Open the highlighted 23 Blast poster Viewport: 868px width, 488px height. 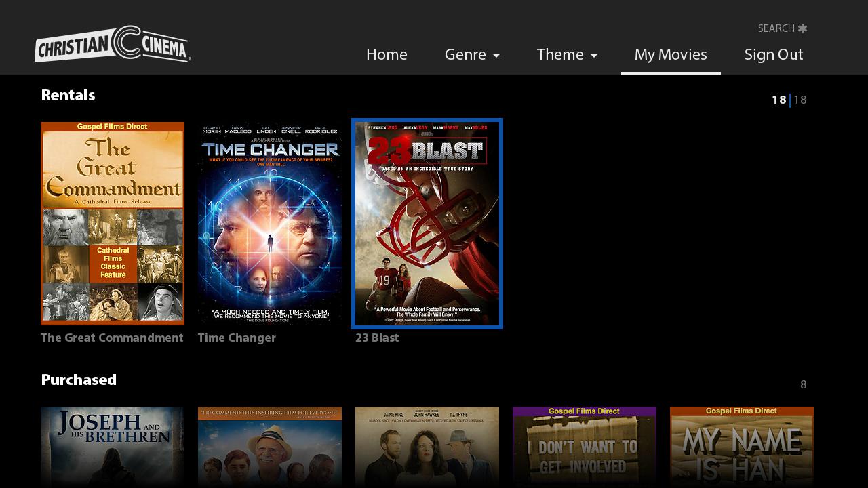pos(427,224)
